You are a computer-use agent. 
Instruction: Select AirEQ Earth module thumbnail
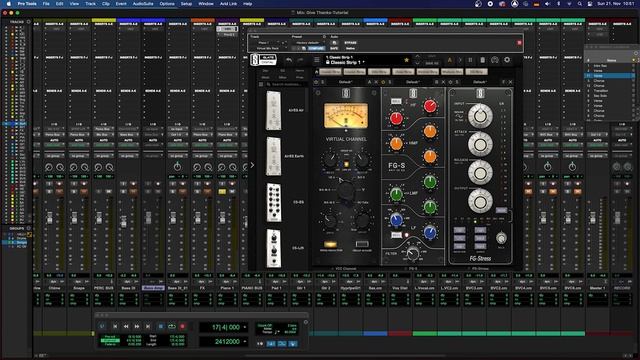pyautogui.click(x=273, y=156)
